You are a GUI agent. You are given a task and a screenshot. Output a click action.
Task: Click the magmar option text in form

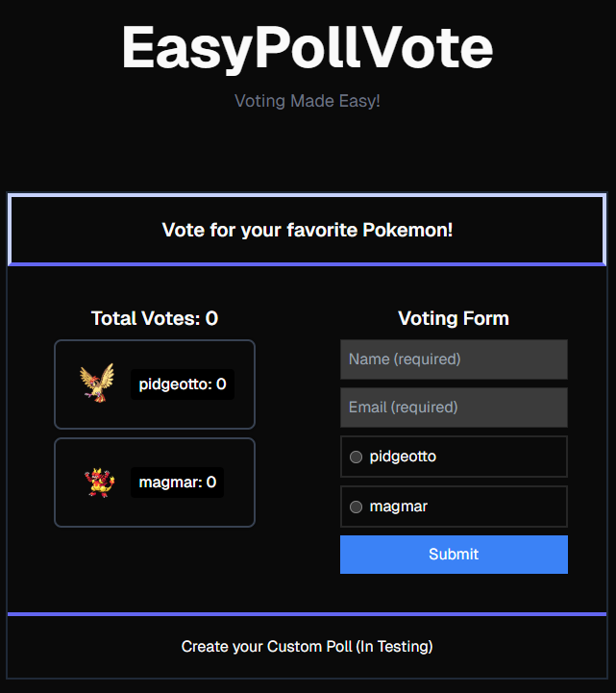click(399, 507)
